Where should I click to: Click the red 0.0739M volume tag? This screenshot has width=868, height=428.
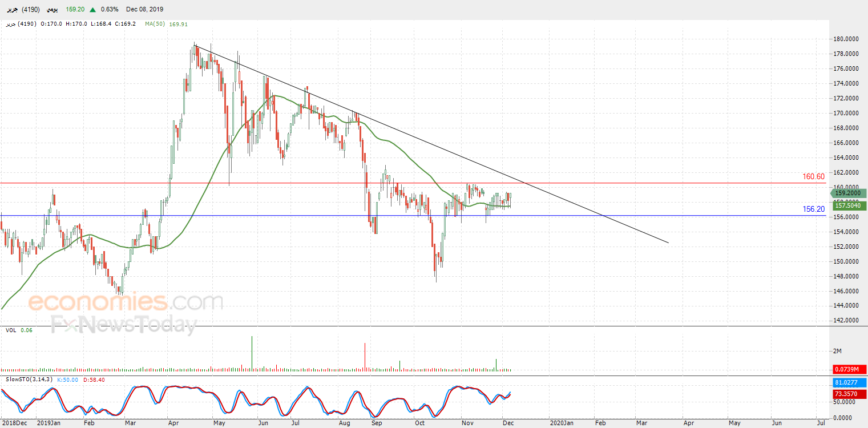[x=850, y=369]
